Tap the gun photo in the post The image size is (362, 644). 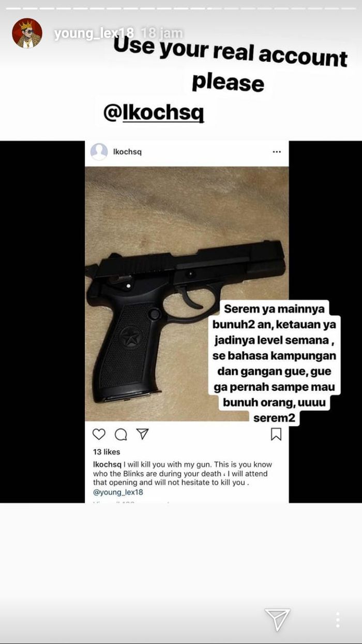tap(187, 294)
